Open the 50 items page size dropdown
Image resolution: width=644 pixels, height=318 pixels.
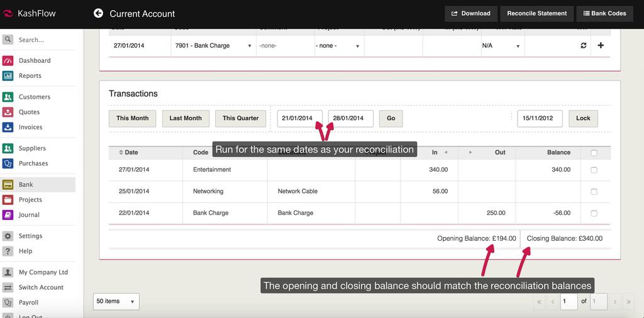coord(116,302)
